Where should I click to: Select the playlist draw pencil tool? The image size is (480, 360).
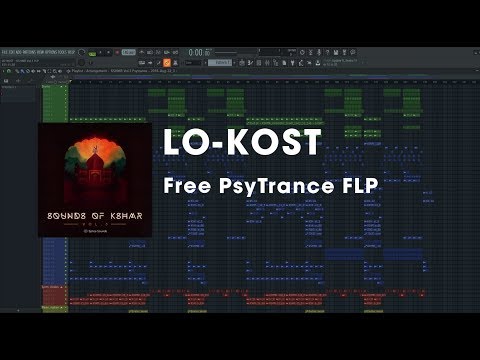17,71
